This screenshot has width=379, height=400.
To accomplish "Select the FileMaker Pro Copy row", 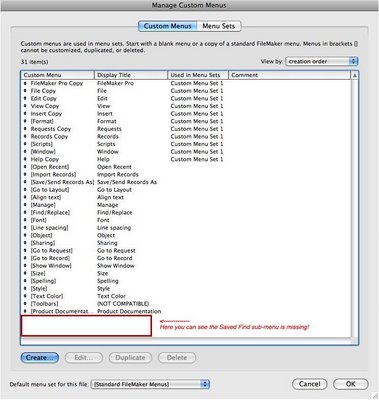I will (x=186, y=83).
